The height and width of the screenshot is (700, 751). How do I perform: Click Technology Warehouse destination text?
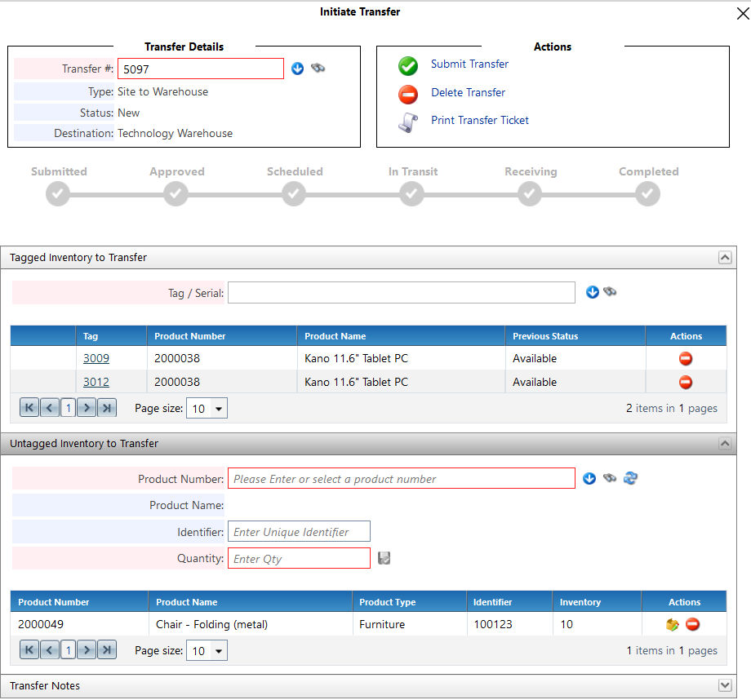click(x=175, y=134)
